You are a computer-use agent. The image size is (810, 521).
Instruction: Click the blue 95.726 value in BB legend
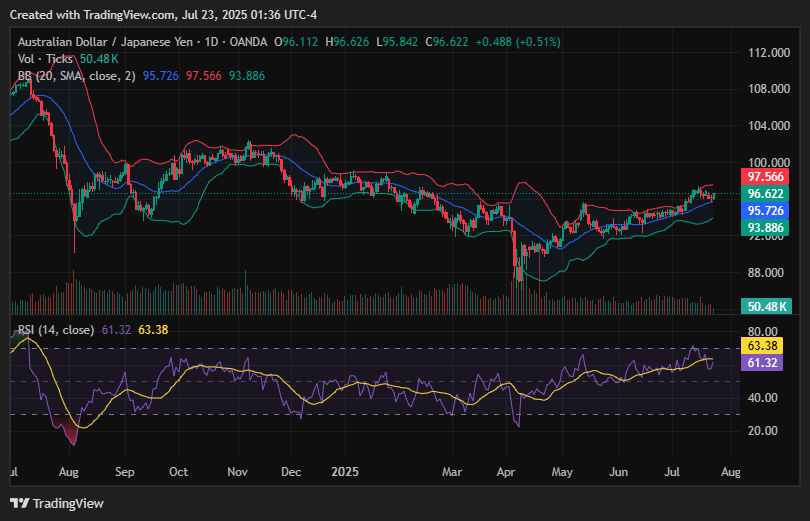click(x=161, y=76)
